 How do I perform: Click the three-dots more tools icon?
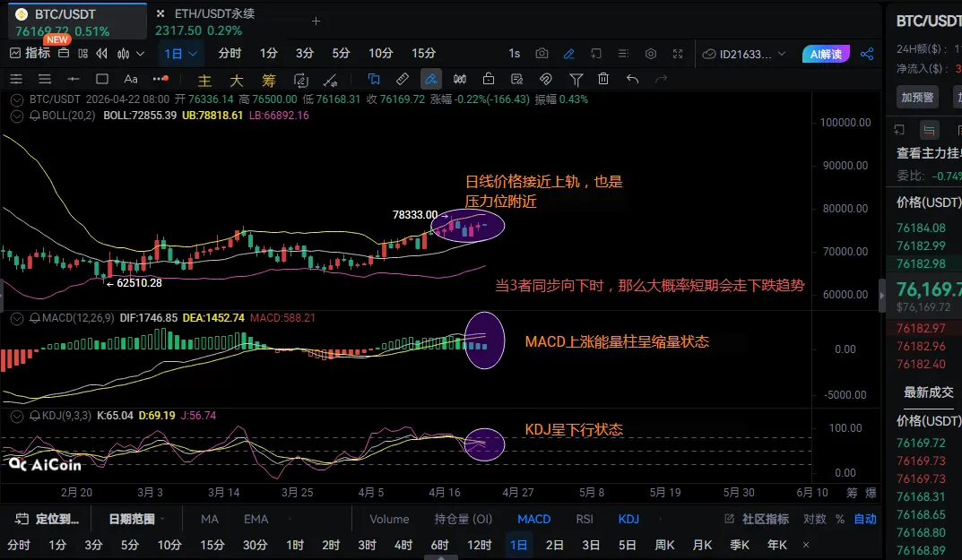pos(160,79)
